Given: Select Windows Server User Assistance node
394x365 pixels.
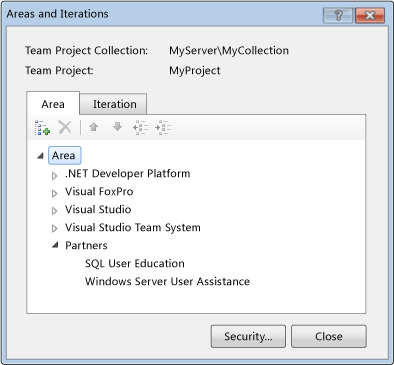Looking at the screenshot, I should click(x=167, y=282).
